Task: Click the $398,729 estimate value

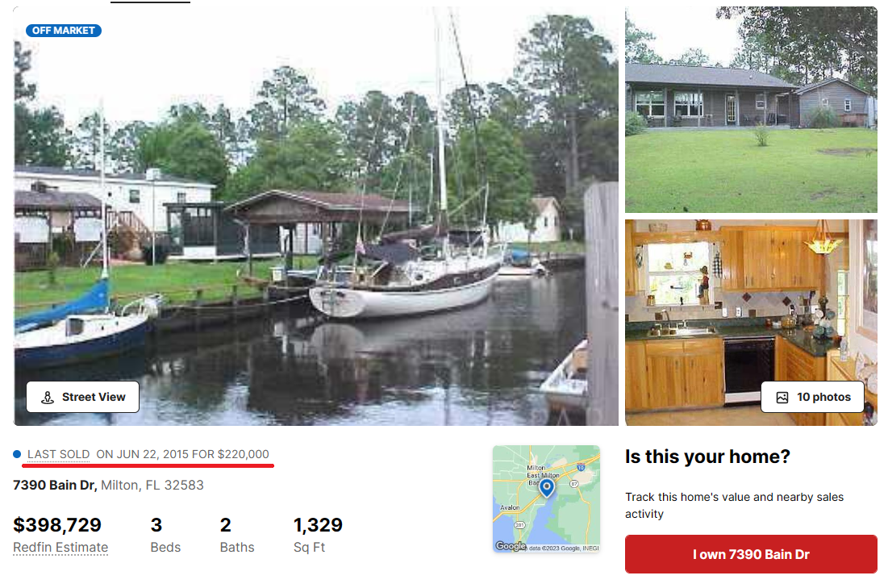Action: pyautogui.click(x=57, y=524)
